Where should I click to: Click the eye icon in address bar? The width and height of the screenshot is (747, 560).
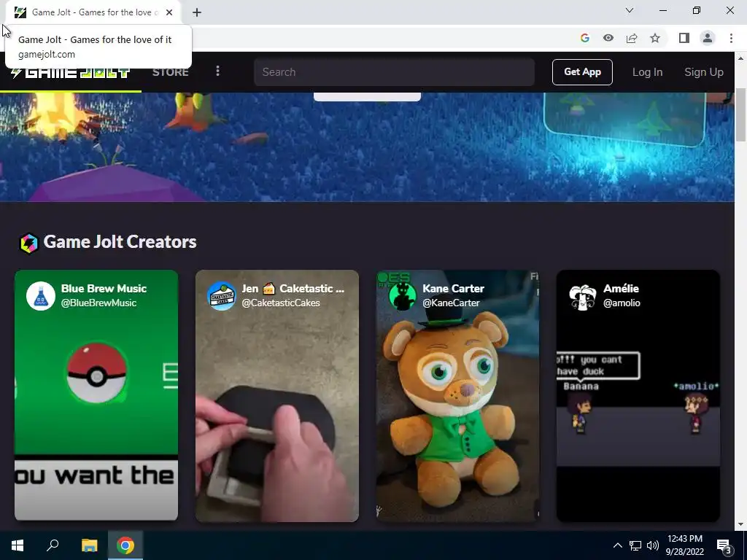pos(608,38)
